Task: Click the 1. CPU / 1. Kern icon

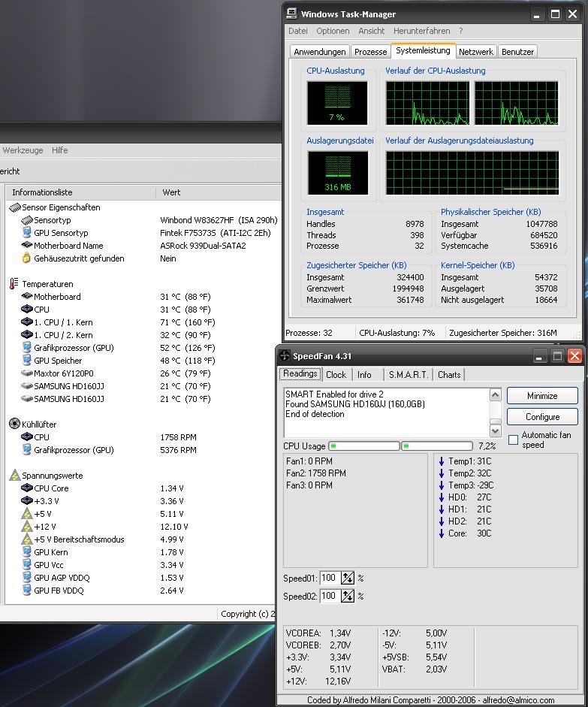Action: click(x=27, y=322)
